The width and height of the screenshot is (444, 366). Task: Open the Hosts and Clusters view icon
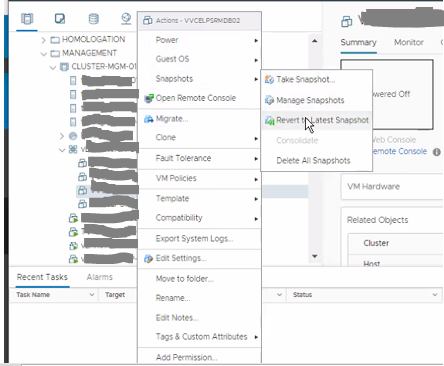tap(27, 19)
